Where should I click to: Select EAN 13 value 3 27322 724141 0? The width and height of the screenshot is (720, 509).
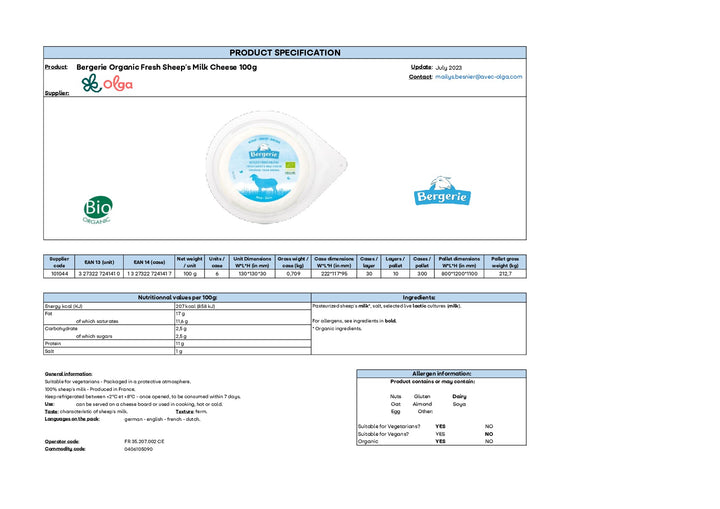coord(99,274)
